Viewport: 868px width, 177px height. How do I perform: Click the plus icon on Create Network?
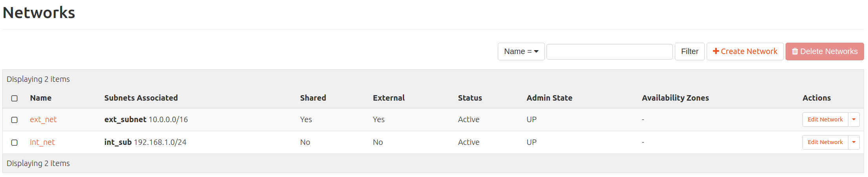[716, 51]
